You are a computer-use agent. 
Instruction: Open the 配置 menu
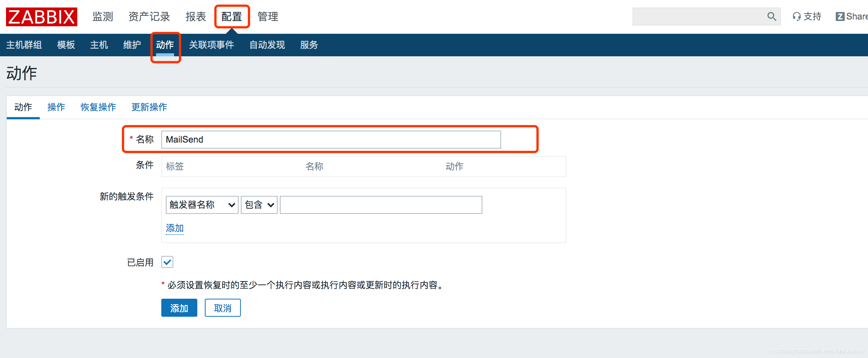[232, 17]
